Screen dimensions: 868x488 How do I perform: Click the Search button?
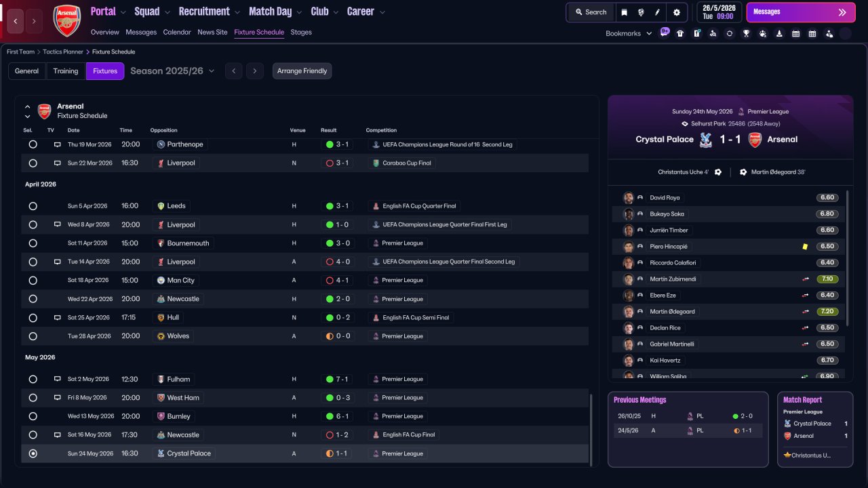(x=591, y=12)
